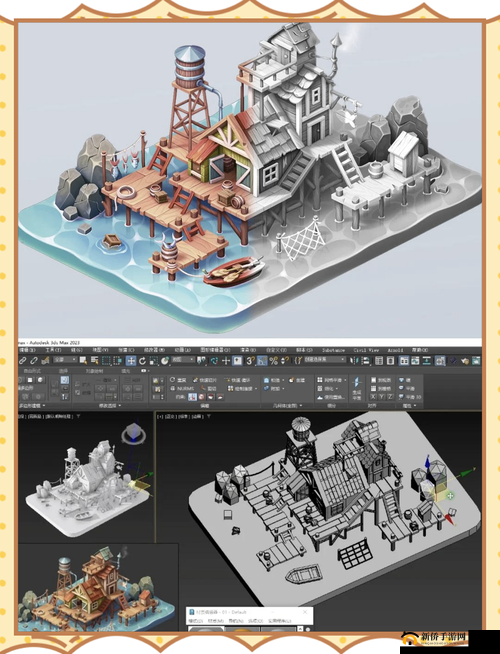This screenshot has height=654, width=500.
Task: Open the ribbon display options dropdown
Action: tap(146, 370)
